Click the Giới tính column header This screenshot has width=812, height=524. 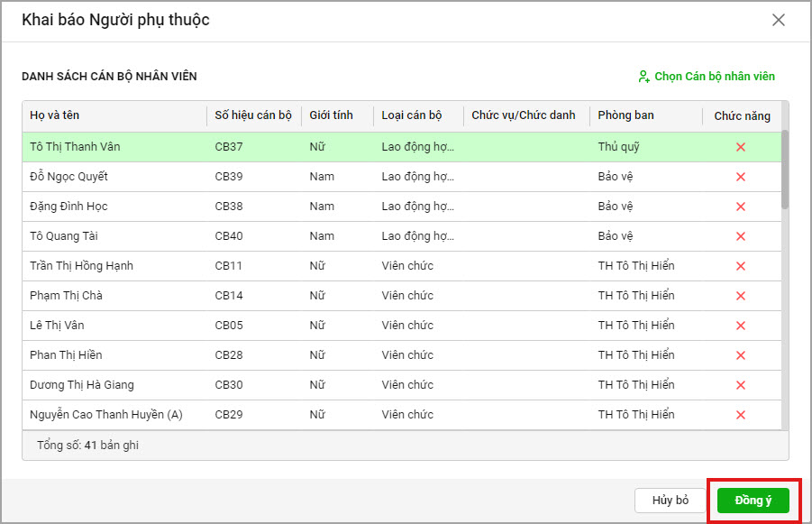point(331,115)
